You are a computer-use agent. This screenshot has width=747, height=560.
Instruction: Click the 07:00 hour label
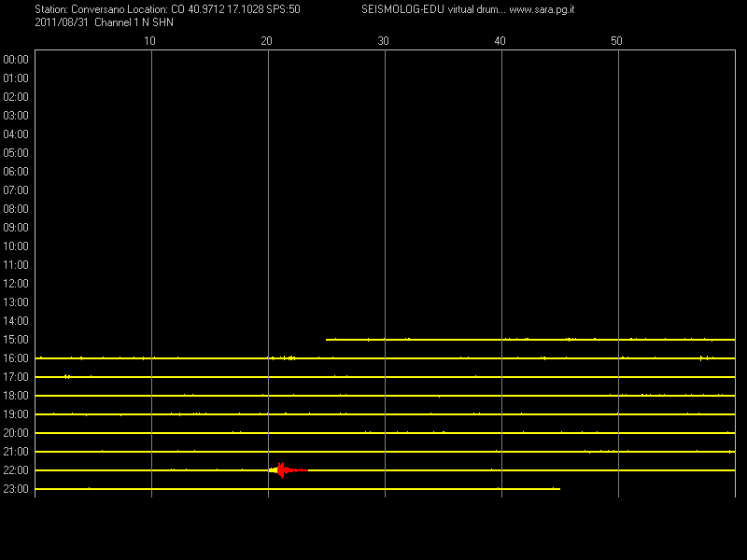click(16, 190)
